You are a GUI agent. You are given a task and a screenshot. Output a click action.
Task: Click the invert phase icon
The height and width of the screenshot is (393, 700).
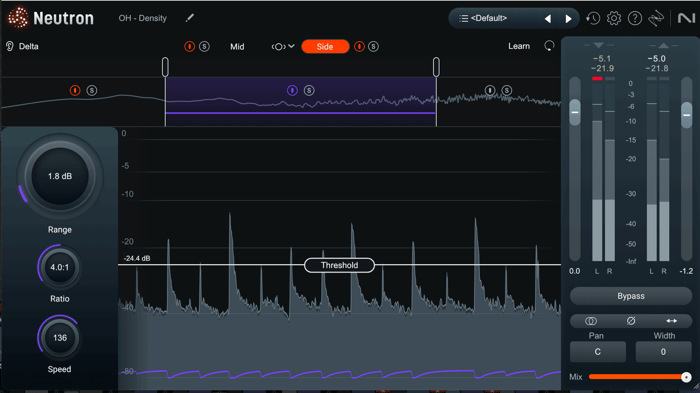pyautogui.click(x=631, y=321)
